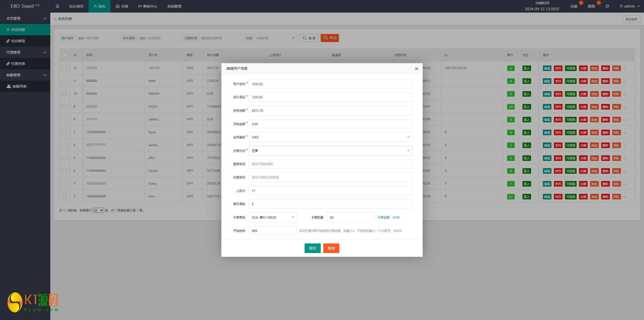Click 余额 for account 222222 row
The width and height of the screenshot is (644, 320).
tap(583, 107)
